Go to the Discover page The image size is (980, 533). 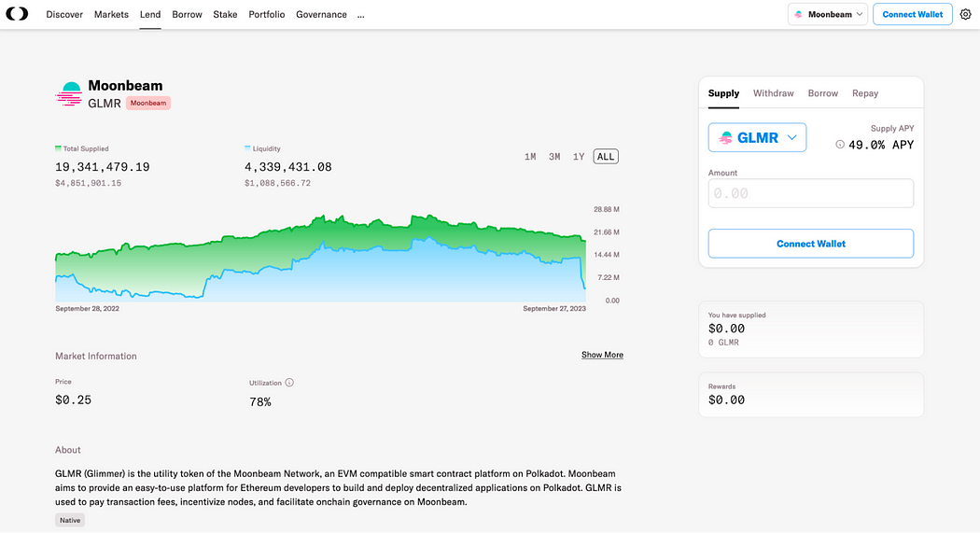64,14
